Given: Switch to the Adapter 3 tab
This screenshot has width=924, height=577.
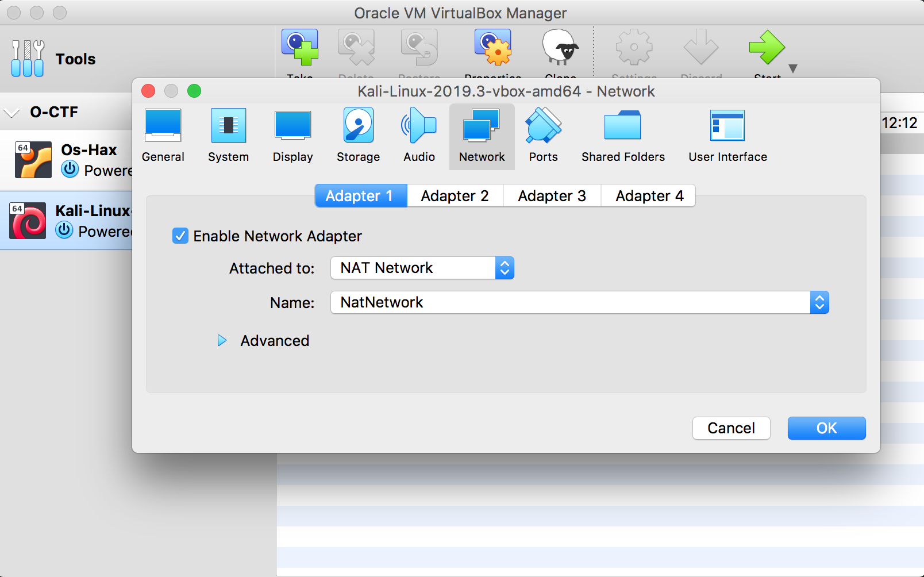Looking at the screenshot, I should click(552, 196).
